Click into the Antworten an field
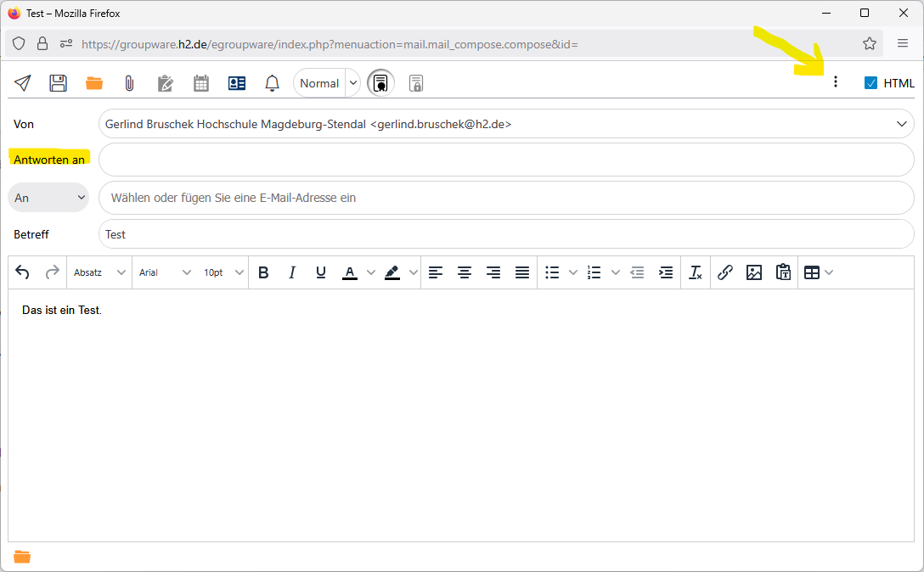 (x=505, y=160)
